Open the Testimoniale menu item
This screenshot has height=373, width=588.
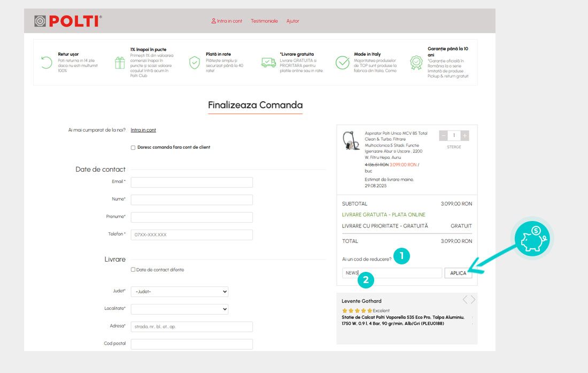point(265,21)
